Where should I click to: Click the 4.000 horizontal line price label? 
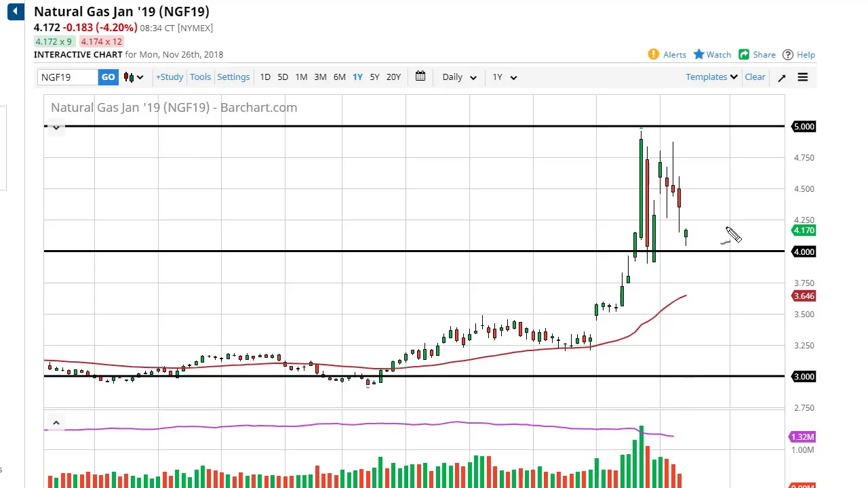(804, 252)
